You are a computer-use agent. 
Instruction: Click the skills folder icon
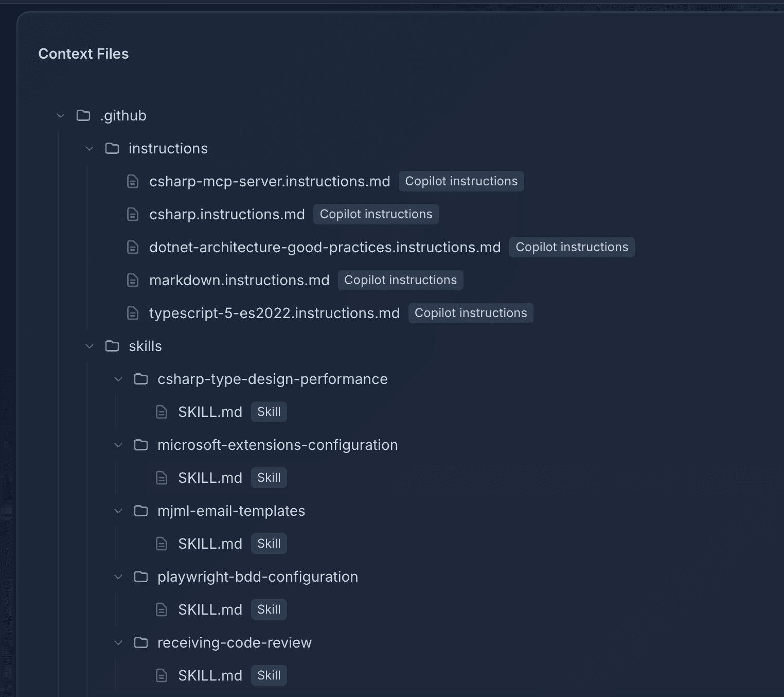point(112,346)
